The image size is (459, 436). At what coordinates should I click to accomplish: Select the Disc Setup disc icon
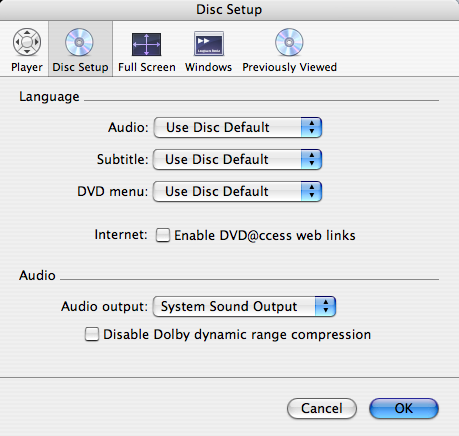pos(79,42)
